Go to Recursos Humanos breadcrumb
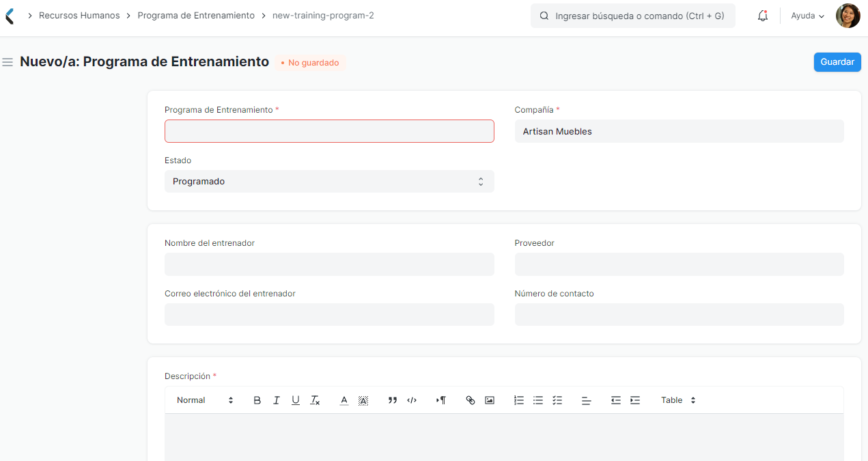 (79, 16)
